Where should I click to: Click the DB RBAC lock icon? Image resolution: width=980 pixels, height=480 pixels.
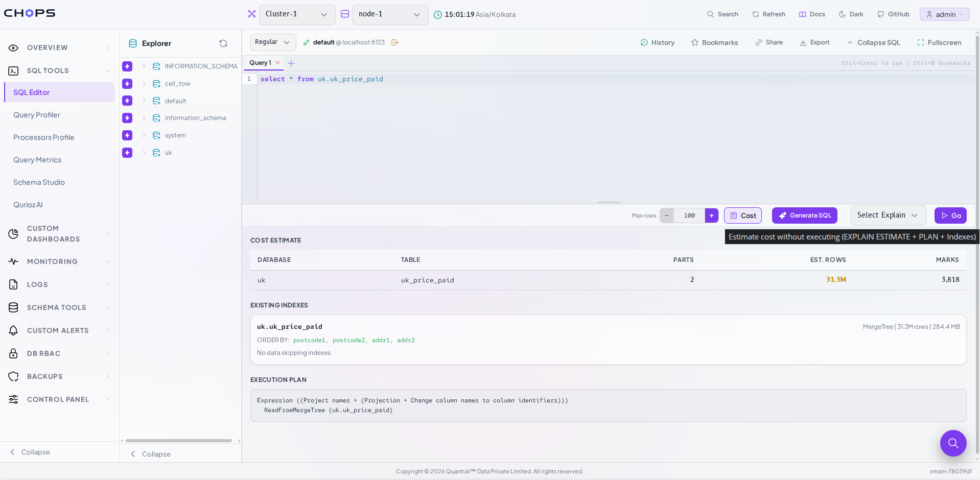click(x=13, y=353)
